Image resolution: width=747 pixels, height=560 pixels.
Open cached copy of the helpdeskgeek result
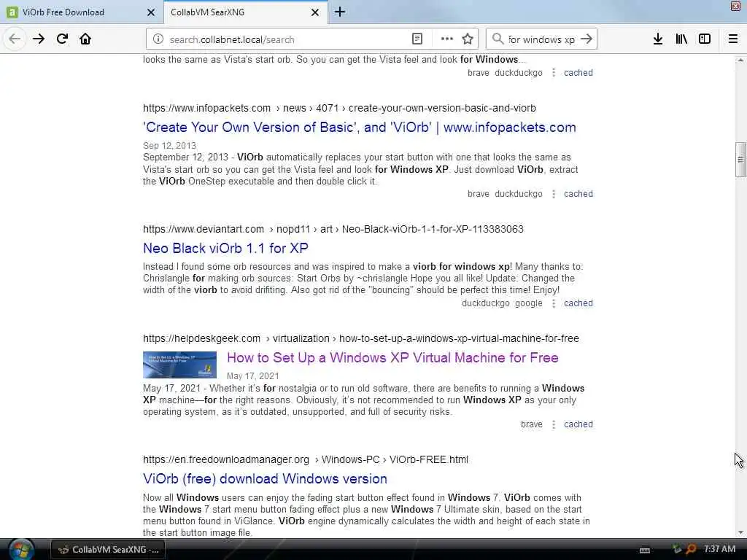coord(578,424)
